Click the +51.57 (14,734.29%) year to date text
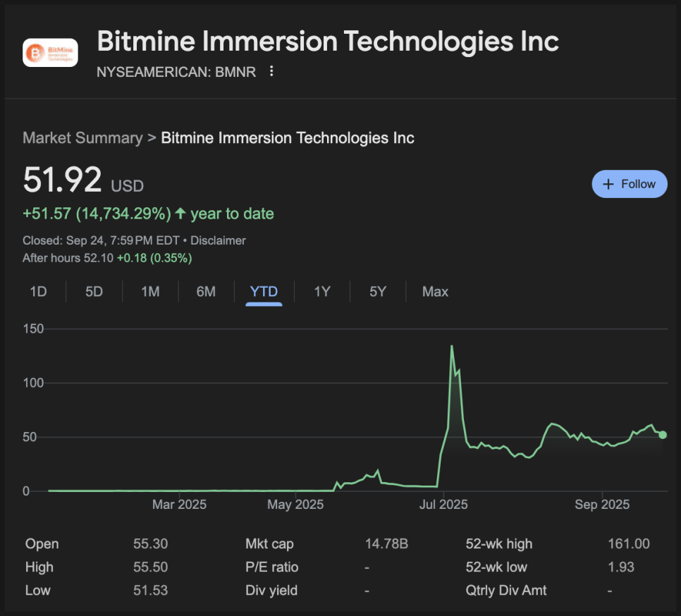The width and height of the screenshot is (681, 616). pos(148,214)
